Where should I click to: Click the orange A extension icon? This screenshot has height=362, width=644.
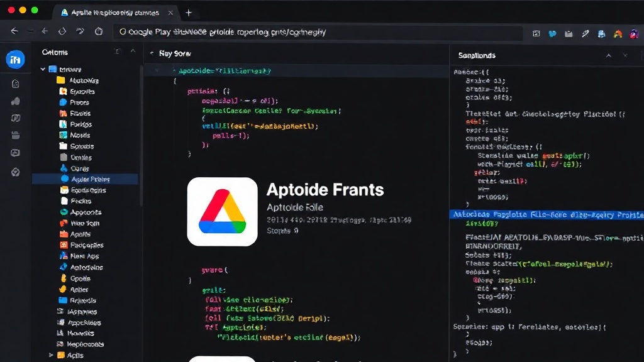pos(618,34)
